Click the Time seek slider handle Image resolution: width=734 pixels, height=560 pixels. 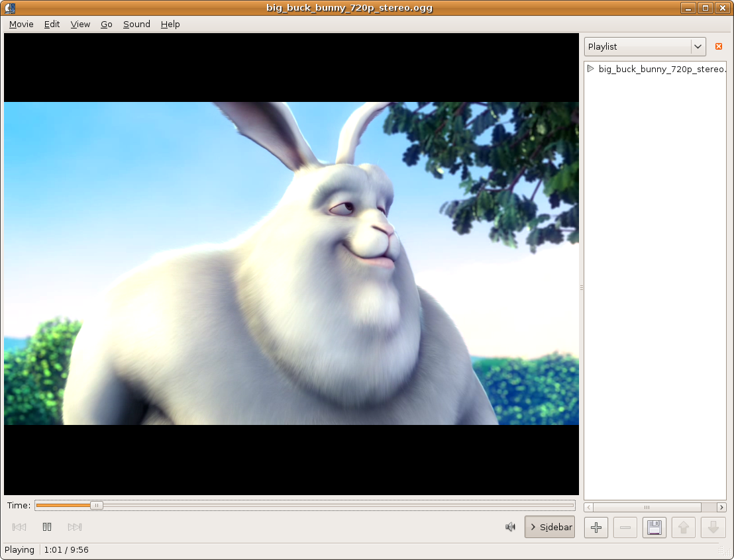coord(97,506)
